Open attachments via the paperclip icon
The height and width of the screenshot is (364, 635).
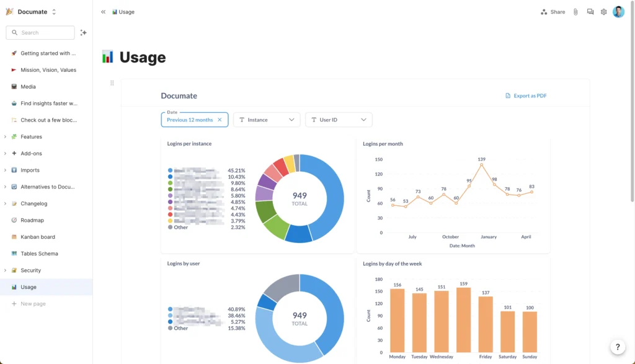click(575, 12)
